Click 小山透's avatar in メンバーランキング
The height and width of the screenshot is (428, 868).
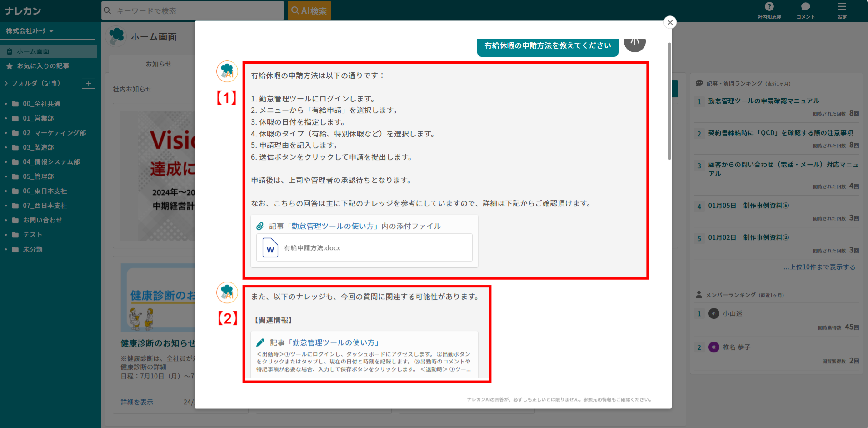click(x=713, y=313)
